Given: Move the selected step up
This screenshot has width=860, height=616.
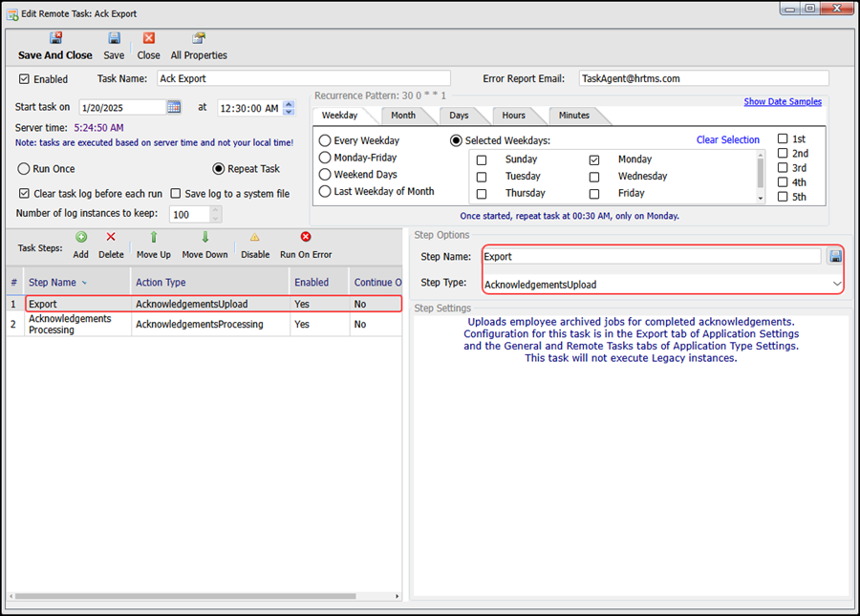Looking at the screenshot, I should [153, 238].
